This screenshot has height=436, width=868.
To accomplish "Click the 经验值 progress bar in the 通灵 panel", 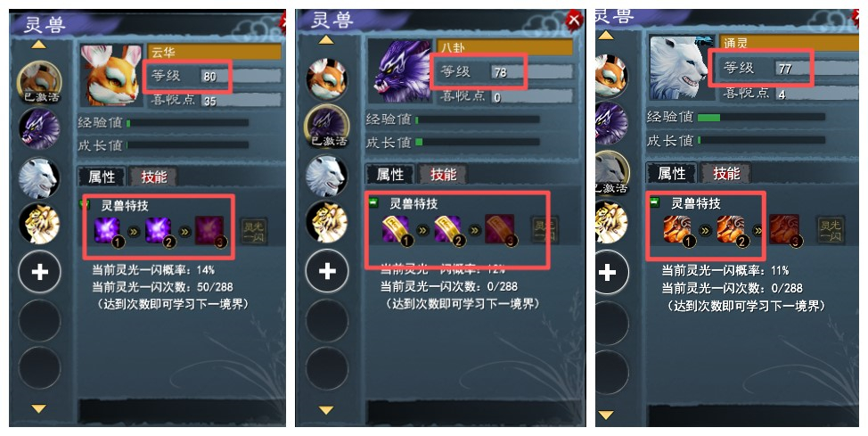I will point(761,117).
